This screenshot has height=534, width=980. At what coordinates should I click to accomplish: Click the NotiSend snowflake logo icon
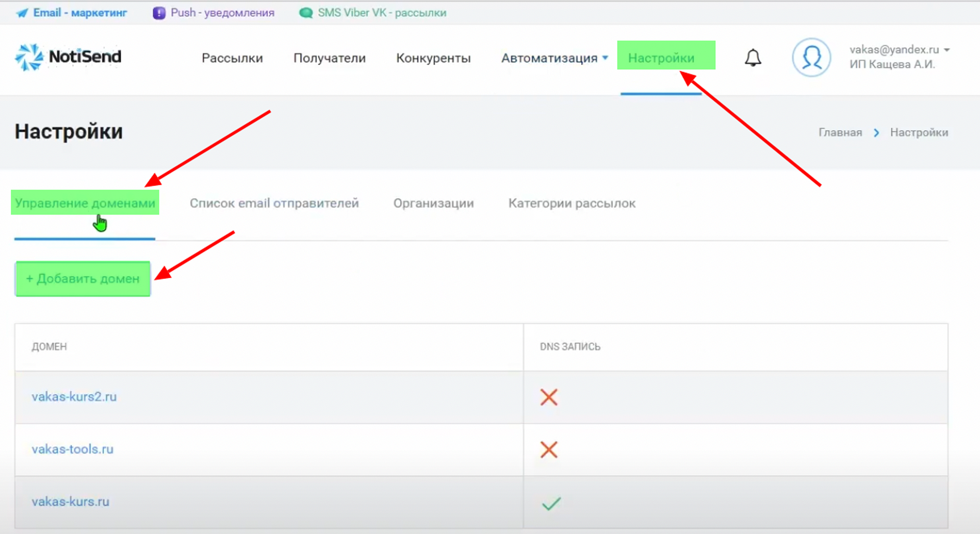coord(29,57)
